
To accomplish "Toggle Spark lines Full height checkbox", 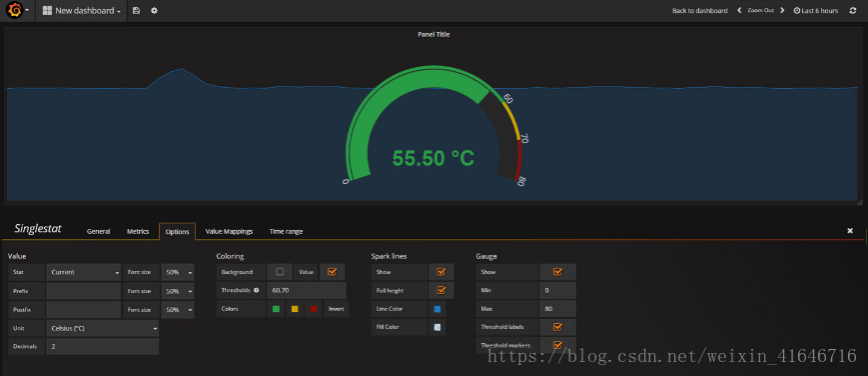I will tap(441, 290).
